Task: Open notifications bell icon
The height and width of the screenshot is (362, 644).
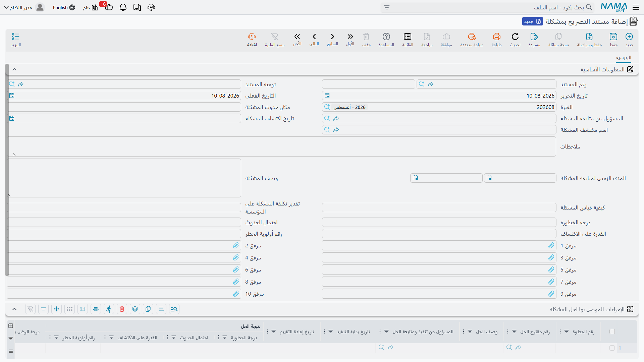Action: [123, 7]
